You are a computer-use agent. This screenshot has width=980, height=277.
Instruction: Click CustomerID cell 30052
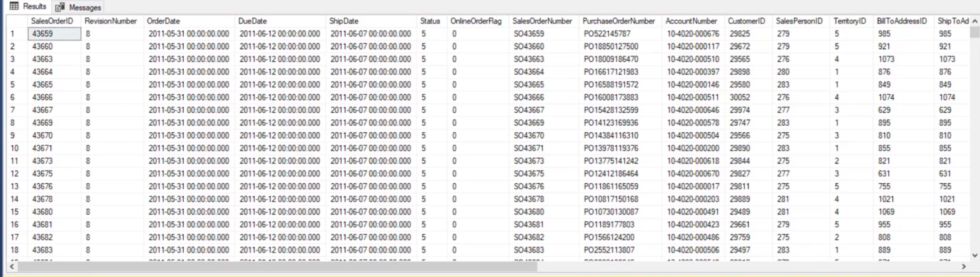point(748,97)
